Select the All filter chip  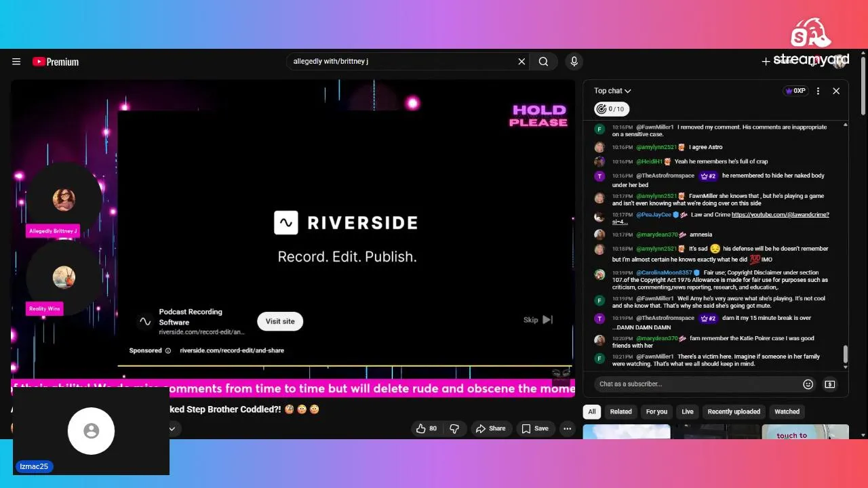click(592, 411)
